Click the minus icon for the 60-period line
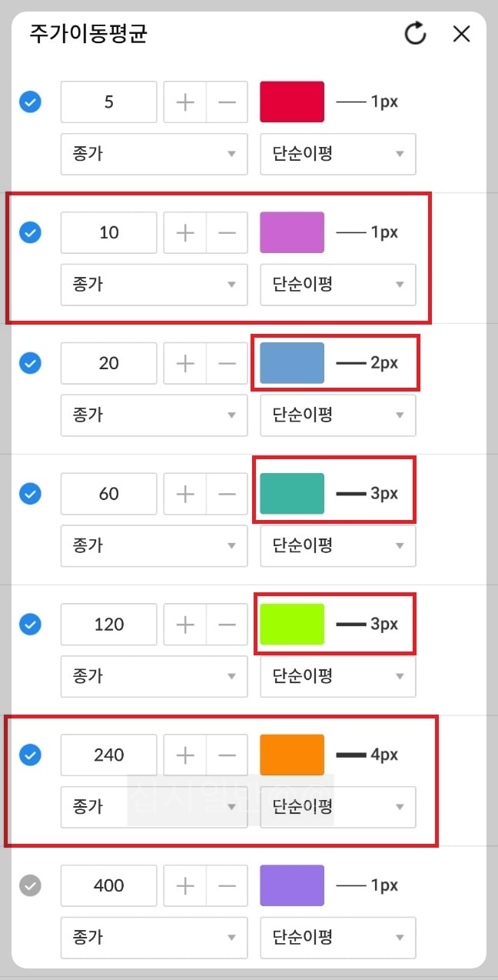Viewport: 498px width, 980px height. point(227,493)
